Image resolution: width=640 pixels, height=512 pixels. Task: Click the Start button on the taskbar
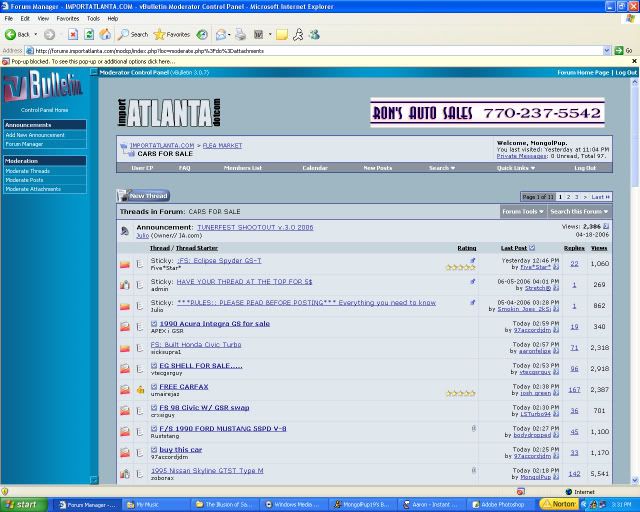click(x=22, y=504)
